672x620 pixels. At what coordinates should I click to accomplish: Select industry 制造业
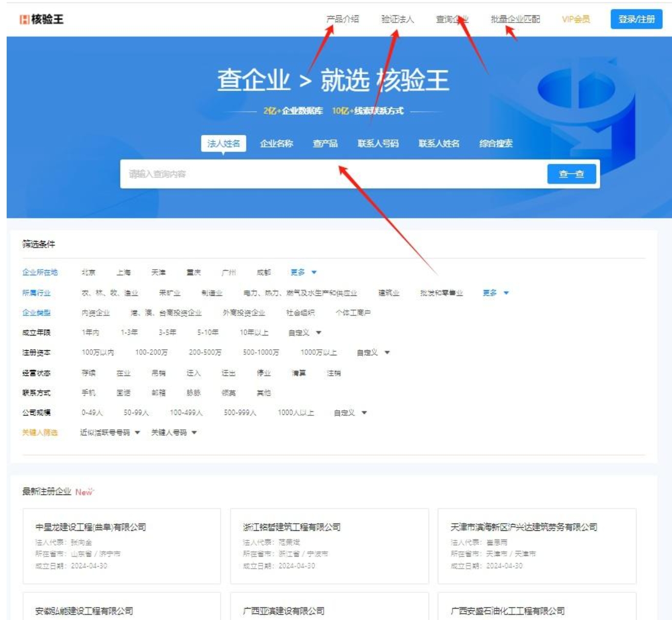[x=212, y=293]
